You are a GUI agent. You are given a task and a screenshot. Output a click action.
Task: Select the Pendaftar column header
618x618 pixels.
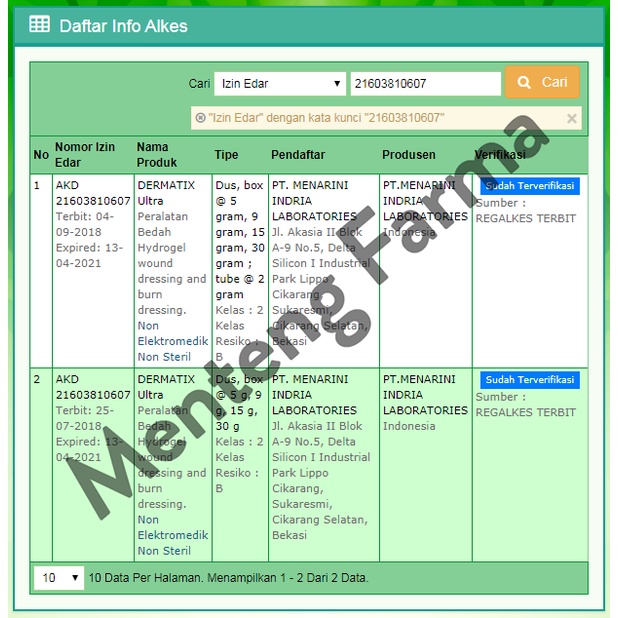(x=298, y=155)
